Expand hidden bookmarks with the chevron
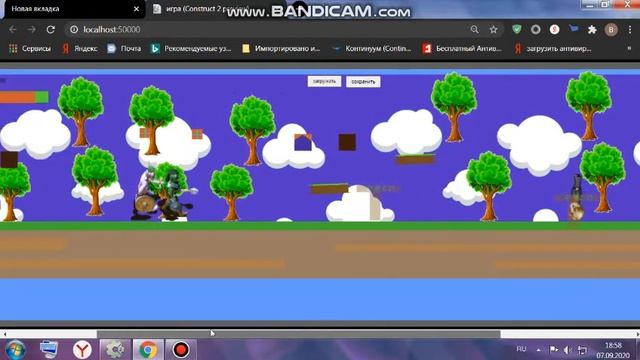The image size is (640, 360). click(x=629, y=48)
